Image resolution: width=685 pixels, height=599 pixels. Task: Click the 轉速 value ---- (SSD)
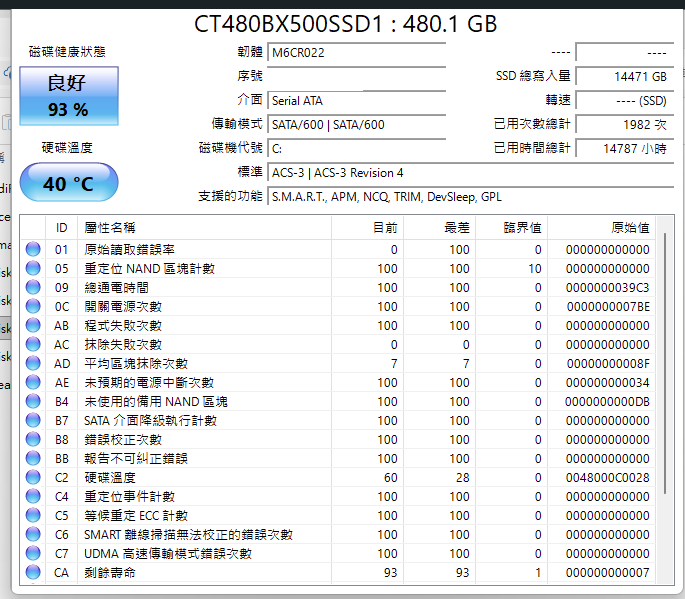tap(625, 101)
